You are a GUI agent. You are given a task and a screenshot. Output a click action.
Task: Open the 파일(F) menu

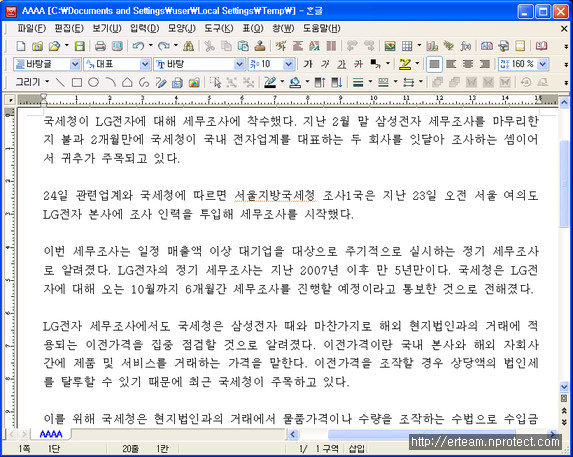[x=31, y=28]
